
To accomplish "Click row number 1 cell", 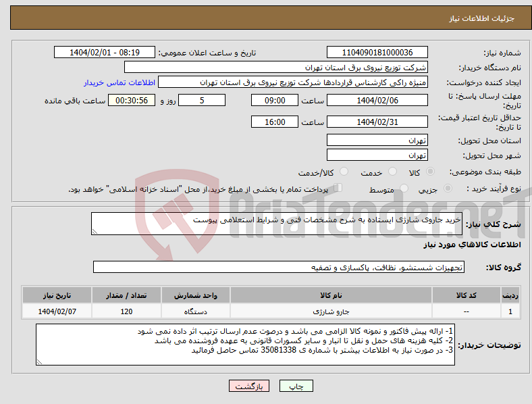I will point(510,311).
